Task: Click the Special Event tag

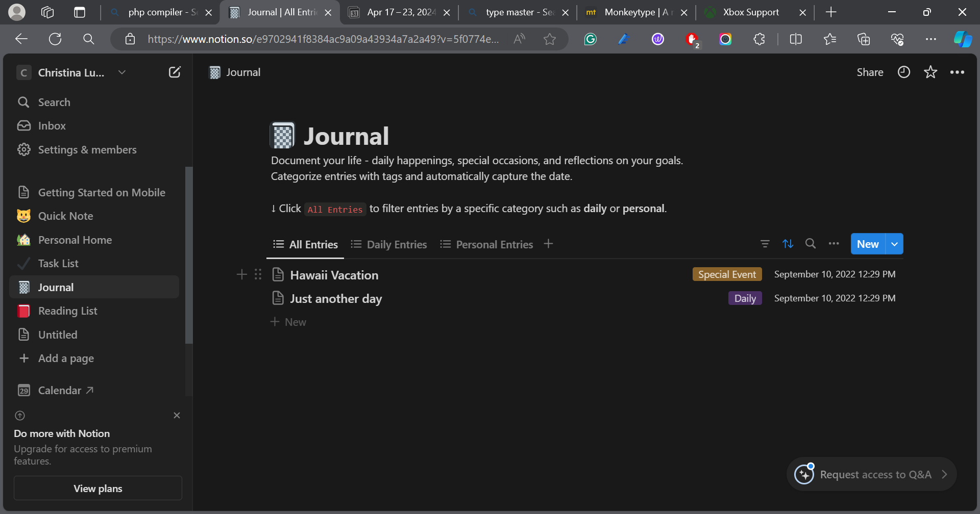Action: pos(727,274)
